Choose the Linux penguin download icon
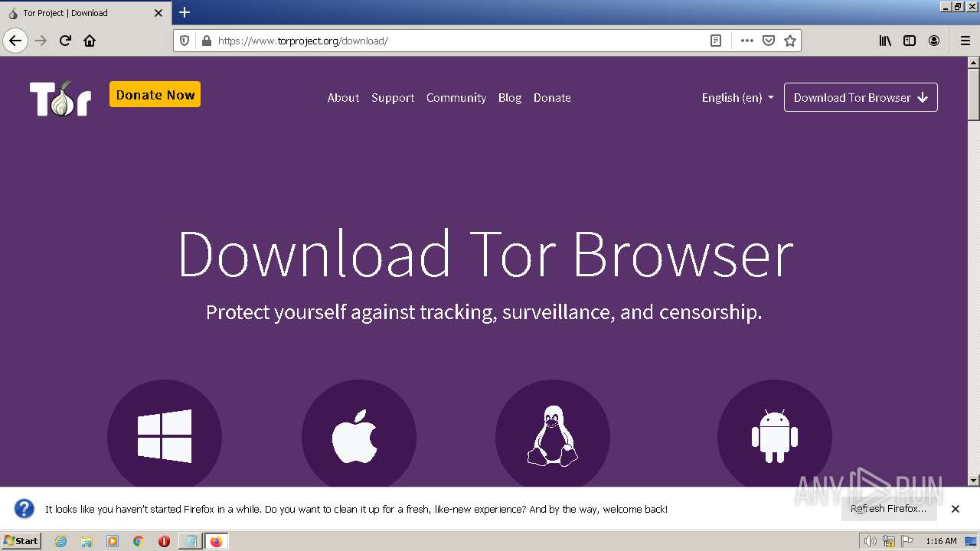The height and width of the screenshot is (551, 980). pyautogui.click(x=553, y=436)
